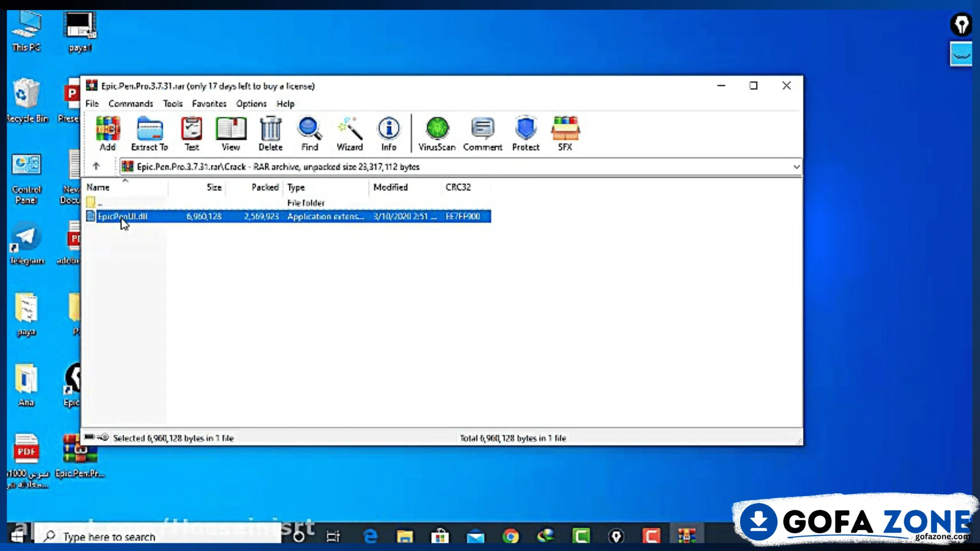980x551 pixels.
Task: Open Google Chrome from taskbar
Action: pos(510,536)
